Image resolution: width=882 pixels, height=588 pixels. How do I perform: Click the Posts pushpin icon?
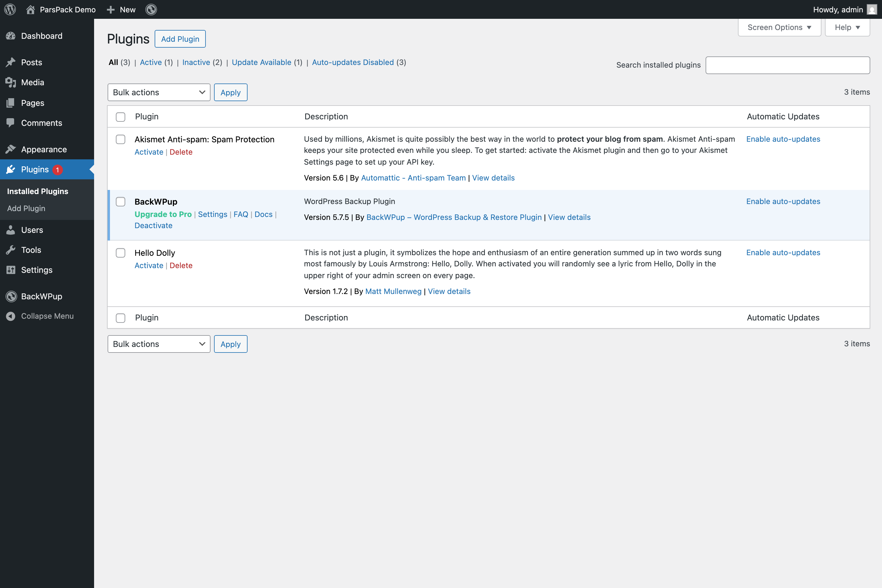(11, 62)
